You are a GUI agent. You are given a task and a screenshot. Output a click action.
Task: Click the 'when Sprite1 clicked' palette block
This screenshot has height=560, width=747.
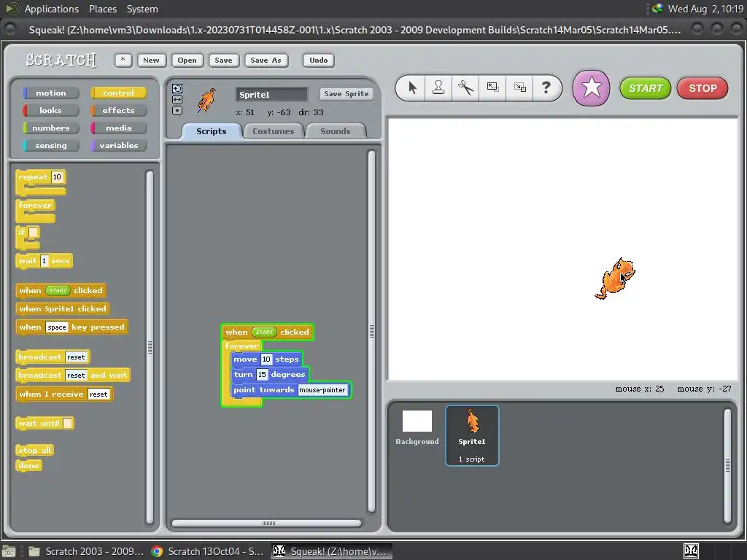[x=63, y=308]
